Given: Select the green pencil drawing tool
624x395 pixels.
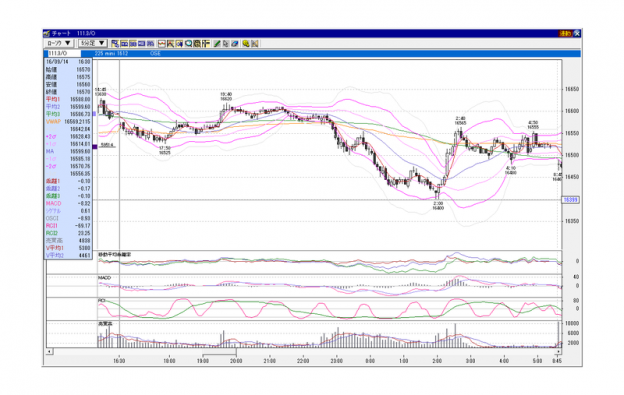Looking at the screenshot, I should (x=217, y=43).
